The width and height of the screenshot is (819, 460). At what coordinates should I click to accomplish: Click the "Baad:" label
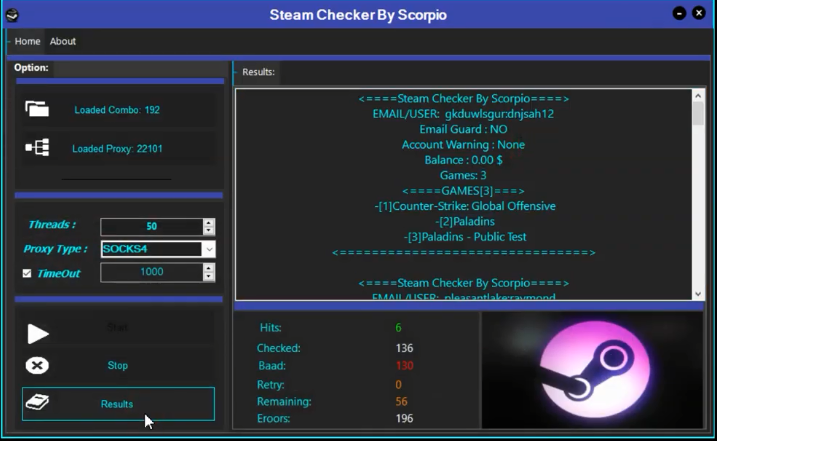tap(272, 366)
